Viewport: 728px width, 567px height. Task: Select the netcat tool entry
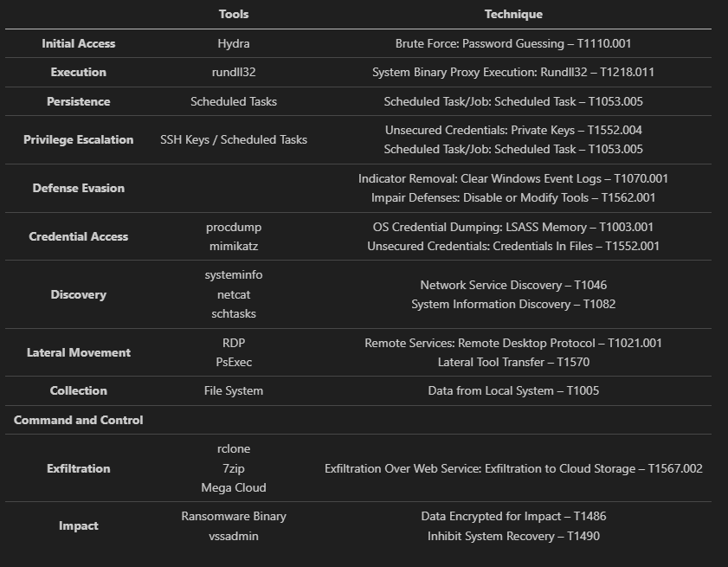(x=234, y=294)
